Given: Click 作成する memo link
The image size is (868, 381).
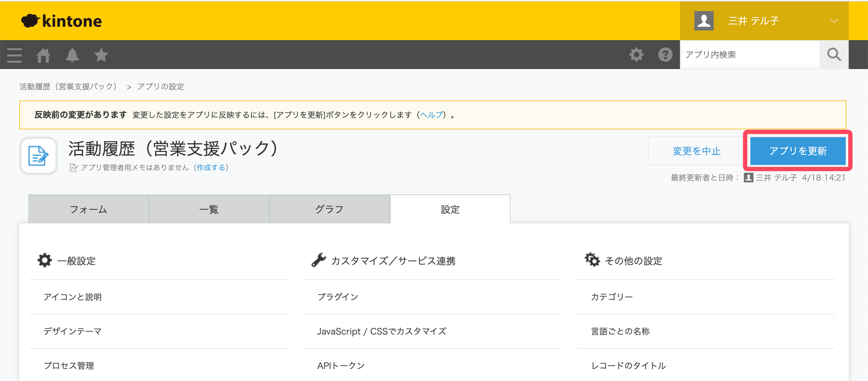Looking at the screenshot, I should [x=211, y=167].
